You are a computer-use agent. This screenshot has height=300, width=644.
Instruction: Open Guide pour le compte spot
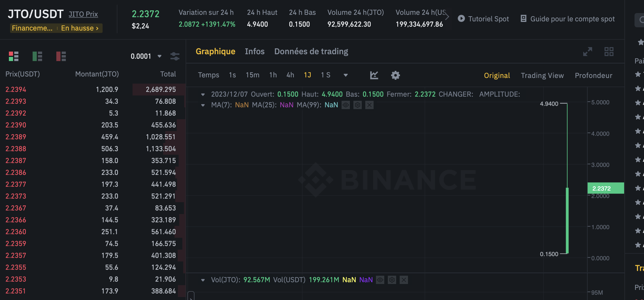coord(568,19)
